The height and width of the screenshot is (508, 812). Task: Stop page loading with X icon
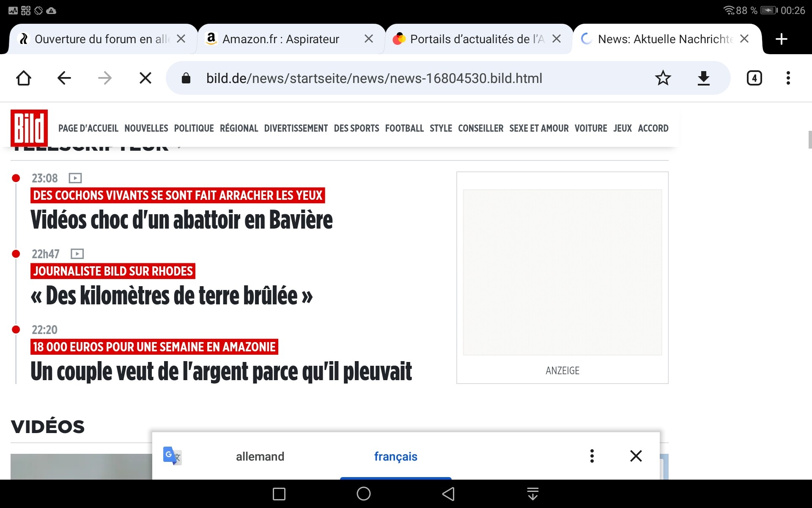click(x=145, y=78)
